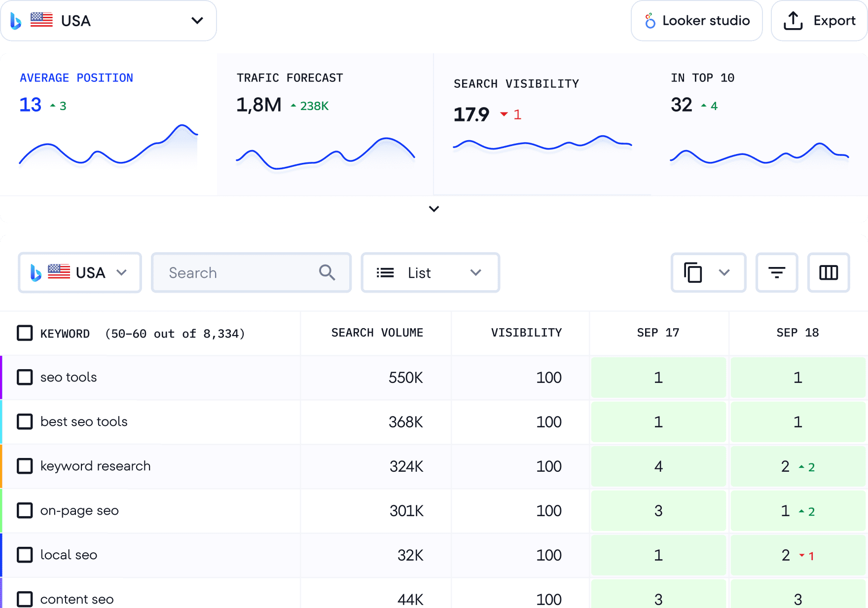Switch to the TRAFIC FORECAST metric card
The height and width of the screenshot is (608, 868).
click(x=325, y=123)
